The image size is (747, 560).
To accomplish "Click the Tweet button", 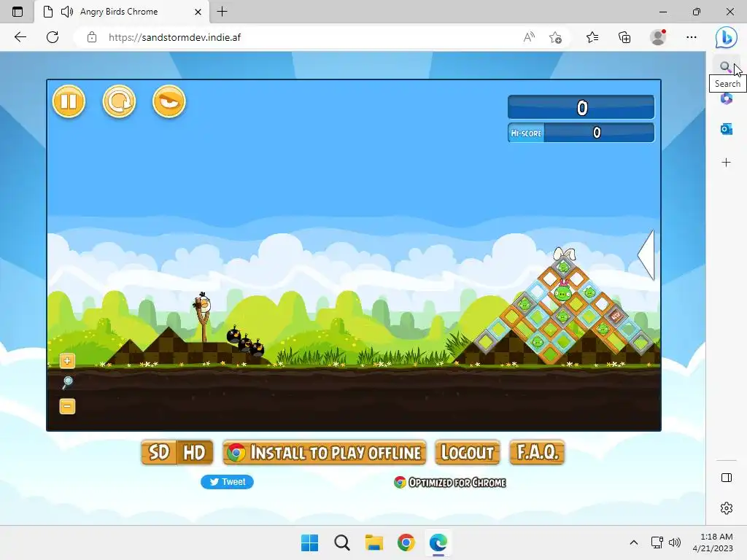I will pyautogui.click(x=228, y=482).
